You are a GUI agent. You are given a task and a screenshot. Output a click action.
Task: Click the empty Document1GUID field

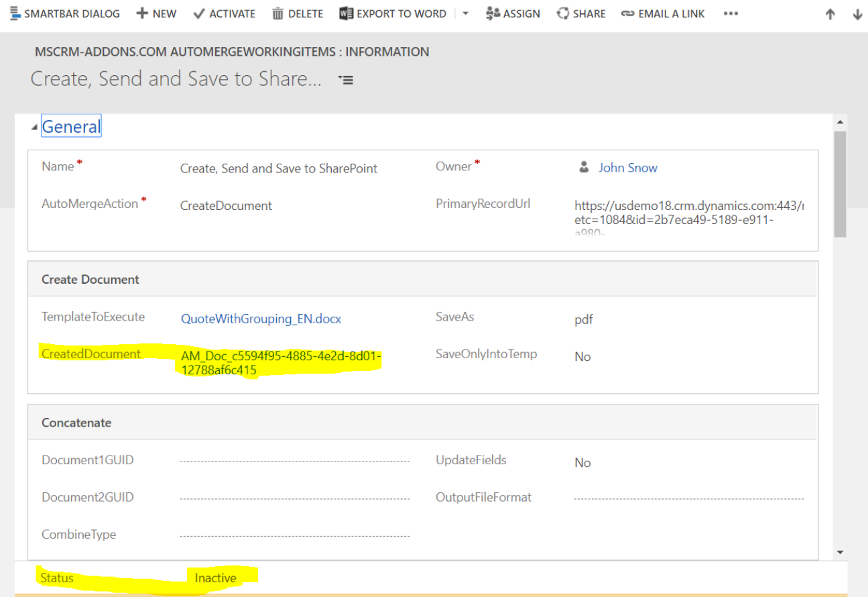(295, 462)
